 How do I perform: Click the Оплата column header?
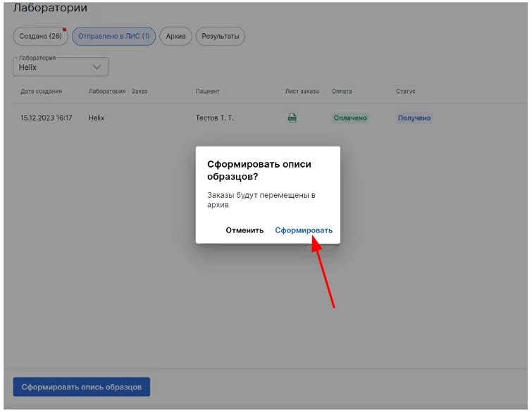[342, 92]
